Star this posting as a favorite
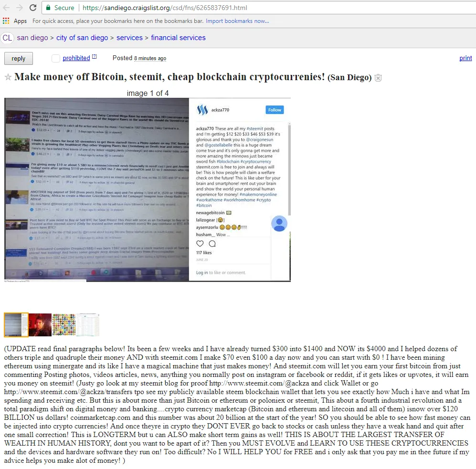 click(x=8, y=77)
